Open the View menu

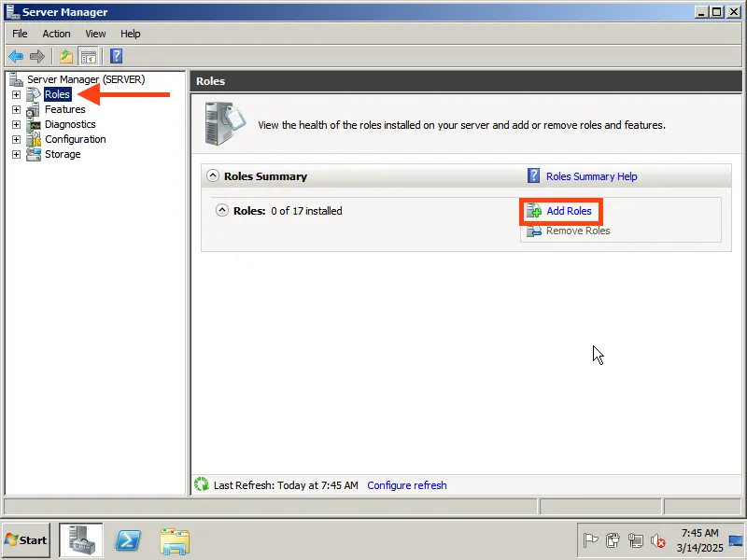pyautogui.click(x=95, y=34)
